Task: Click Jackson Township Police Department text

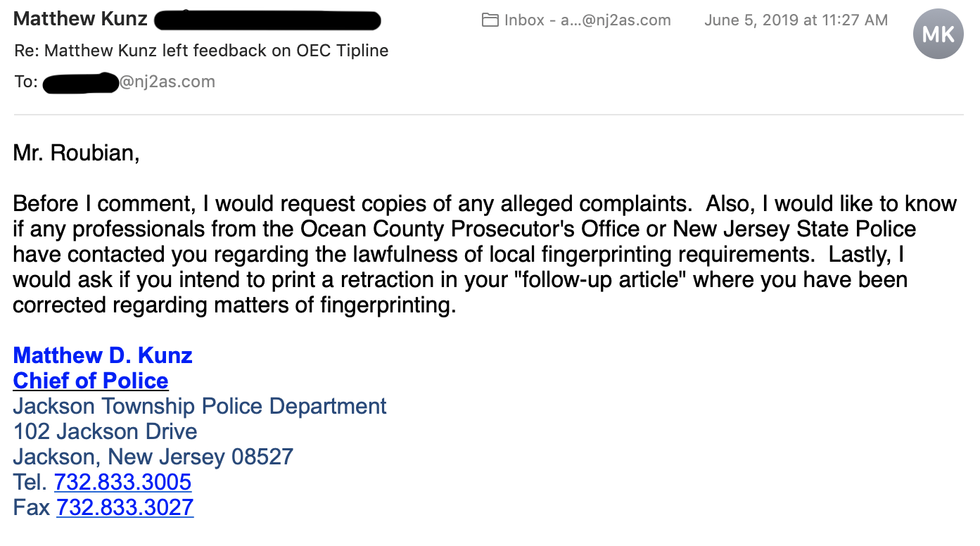Action: (200, 406)
